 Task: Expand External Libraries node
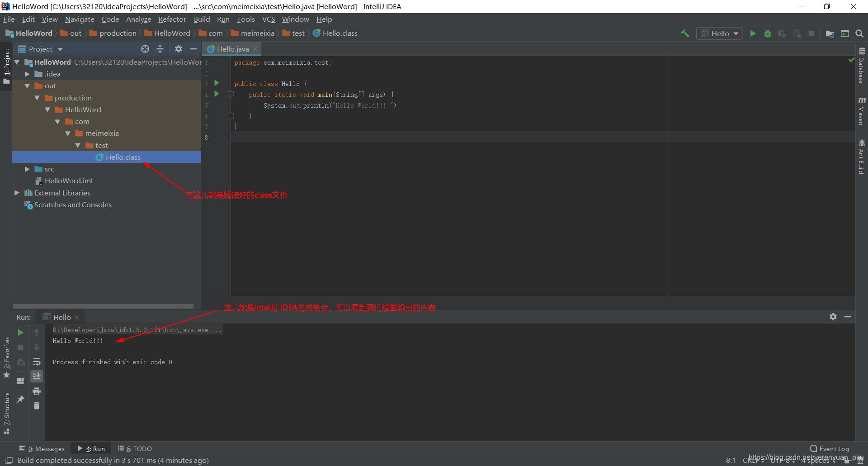pos(17,193)
